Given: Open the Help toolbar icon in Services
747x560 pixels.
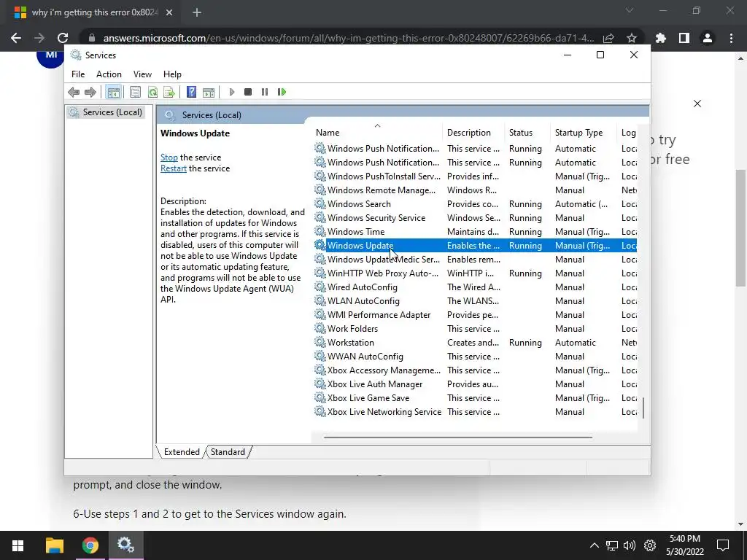Looking at the screenshot, I should point(191,92).
